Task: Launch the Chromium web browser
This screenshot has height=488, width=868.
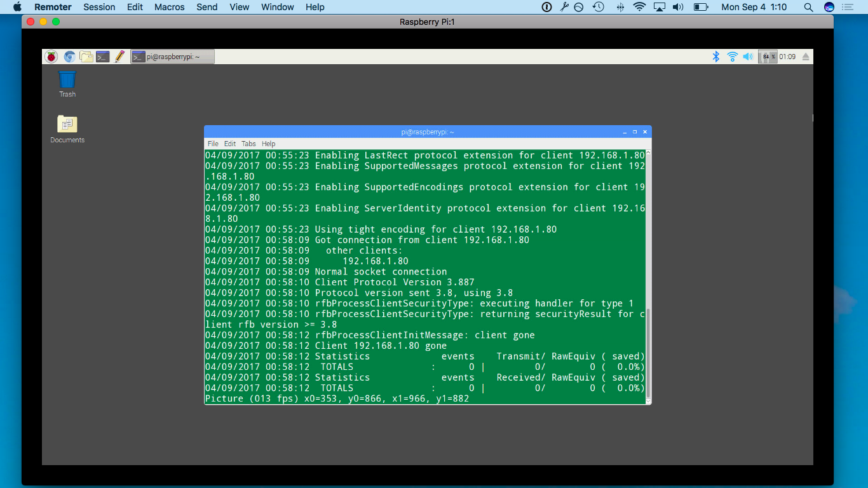Action: pyautogui.click(x=69, y=57)
